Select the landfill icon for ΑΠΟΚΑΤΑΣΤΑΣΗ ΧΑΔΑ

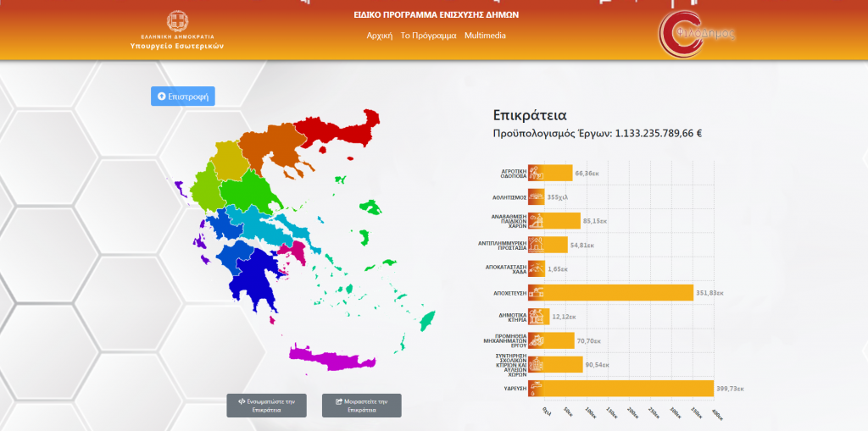(536, 269)
